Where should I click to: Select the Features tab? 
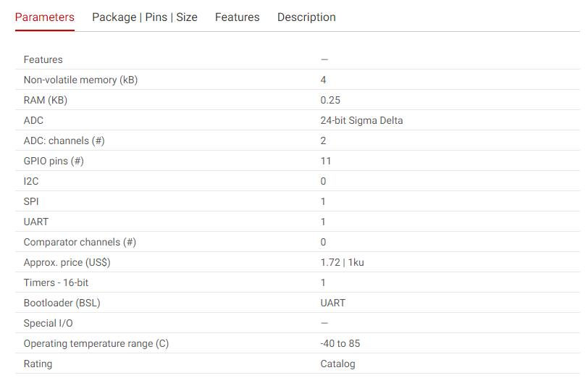[x=237, y=17]
